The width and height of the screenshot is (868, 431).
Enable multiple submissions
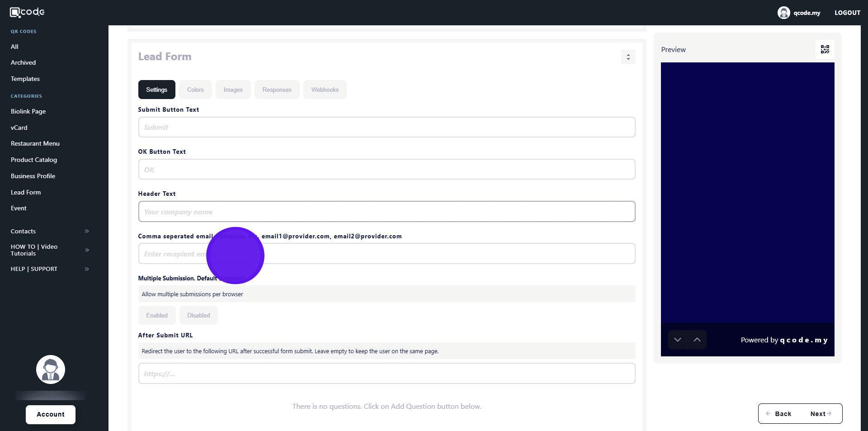[x=157, y=315]
